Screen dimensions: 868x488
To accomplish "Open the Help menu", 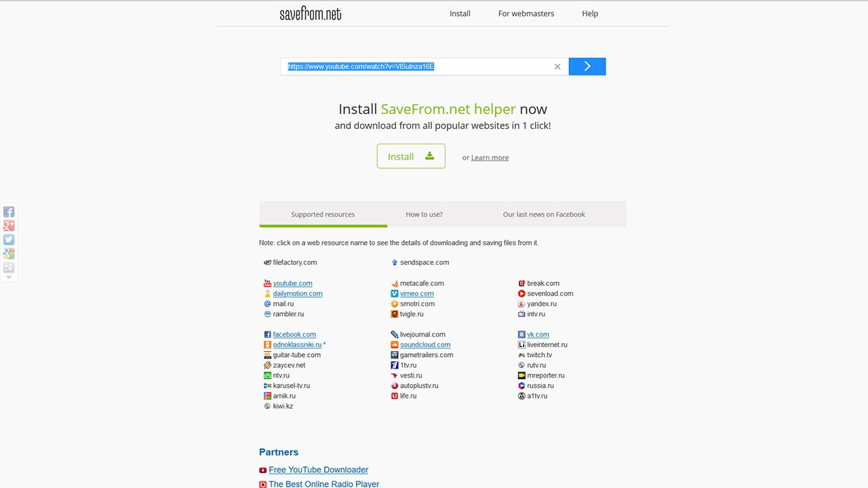I will coord(590,14).
